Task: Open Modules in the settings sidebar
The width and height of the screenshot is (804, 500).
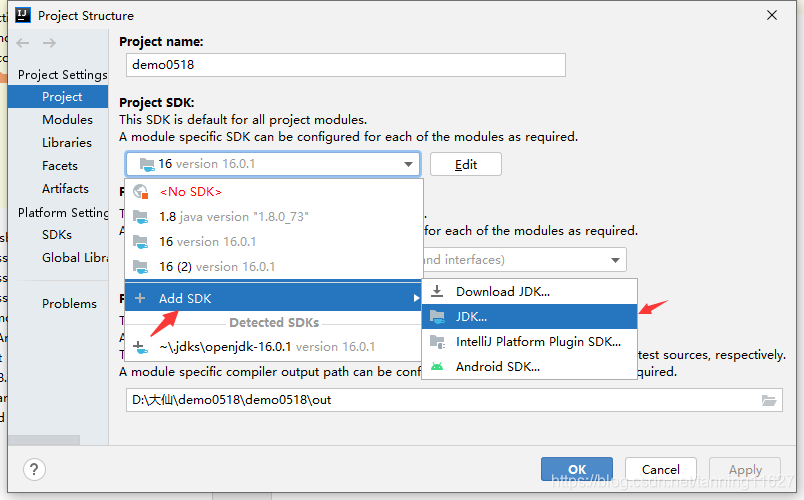Action: coord(67,120)
